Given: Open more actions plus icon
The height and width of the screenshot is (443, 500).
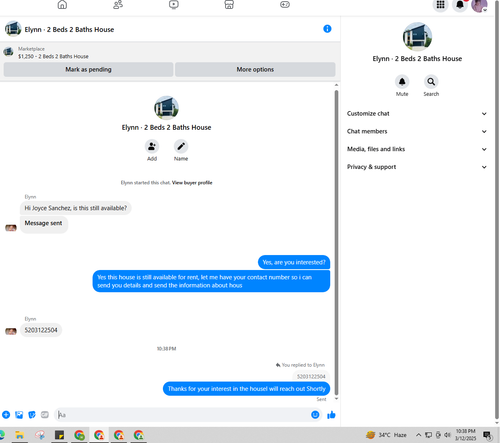Looking at the screenshot, I should [6, 415].
